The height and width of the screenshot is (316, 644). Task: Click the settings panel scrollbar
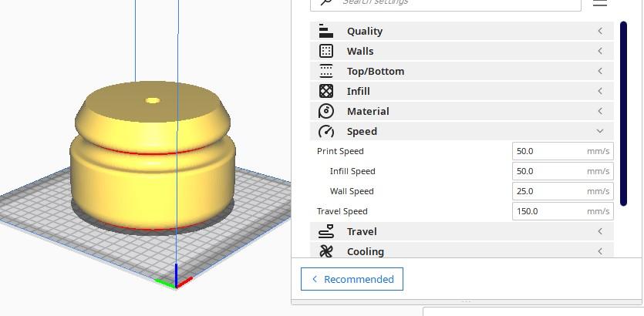tap(623, 113)
